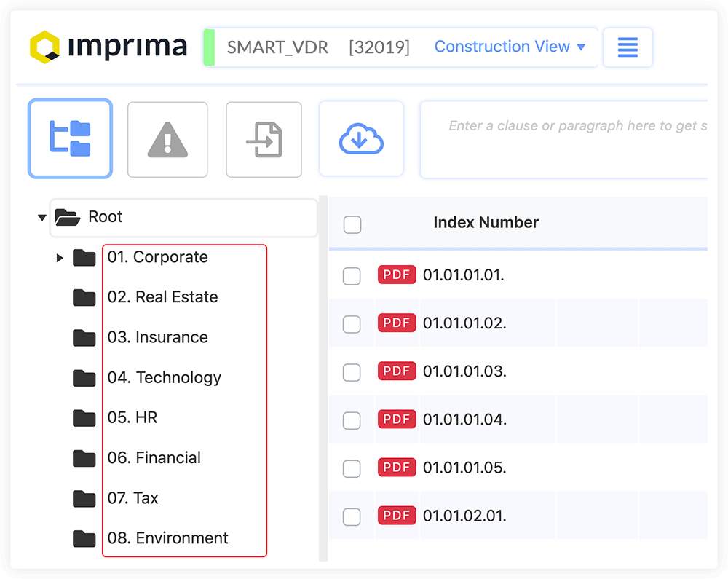This screenshot has height=579, width=728.
Task: Open the hamburger menu button
Action: [x=628, y=47]
